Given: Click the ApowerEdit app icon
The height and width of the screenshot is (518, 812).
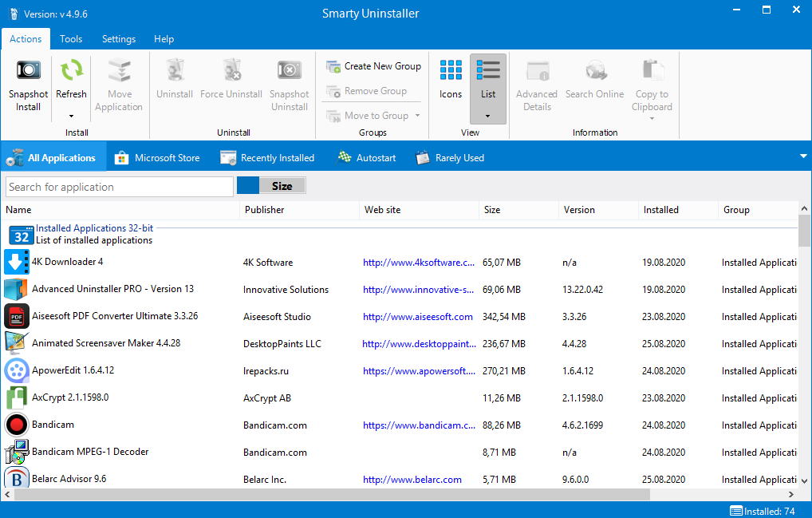Looking at the screenshot, I should point(16,370).
